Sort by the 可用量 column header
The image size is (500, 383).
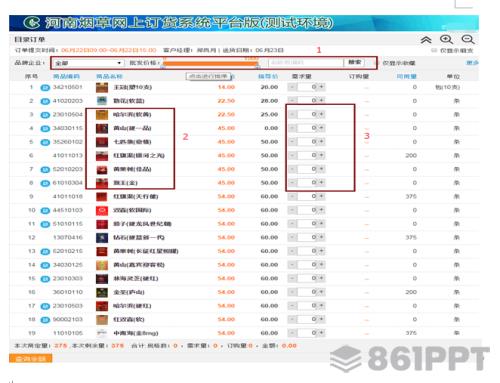click(x=406, y=77)
